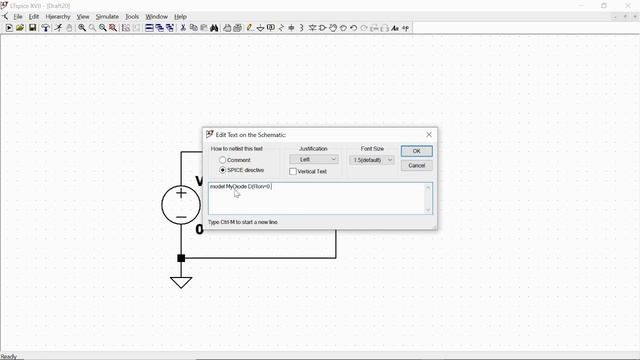Create a new schematic from toolbar

click(9, 28)
